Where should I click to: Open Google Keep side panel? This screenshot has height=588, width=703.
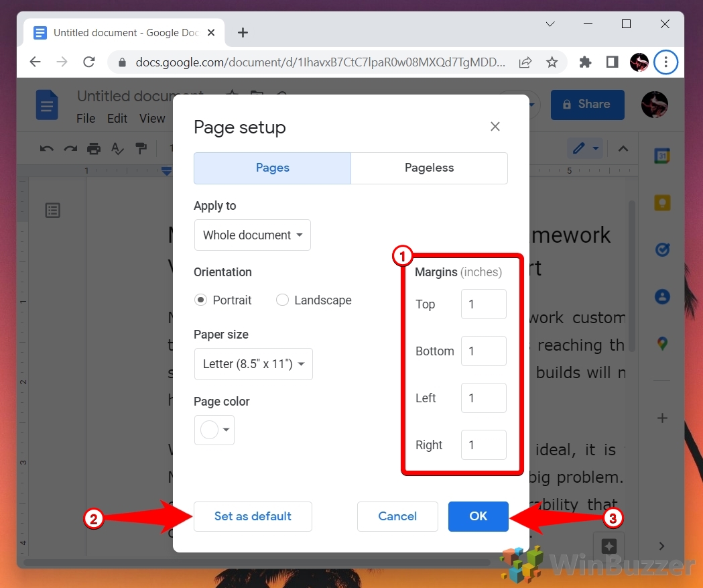point(662,202)
